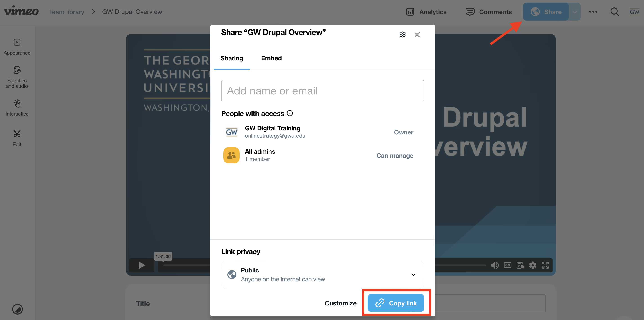Expand the Public link privacy dropdown
Image resolution: width=644 pixels, height=320 pixels.
(322, 275)
